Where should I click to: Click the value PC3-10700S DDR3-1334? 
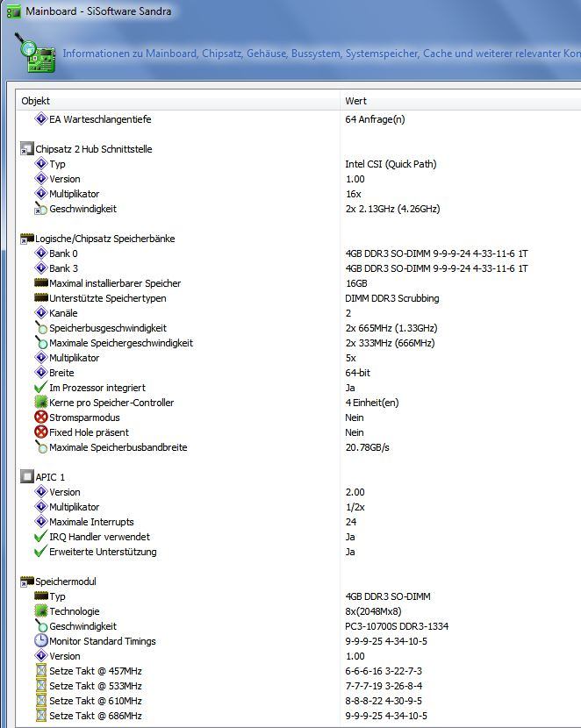tap(397, 626)
